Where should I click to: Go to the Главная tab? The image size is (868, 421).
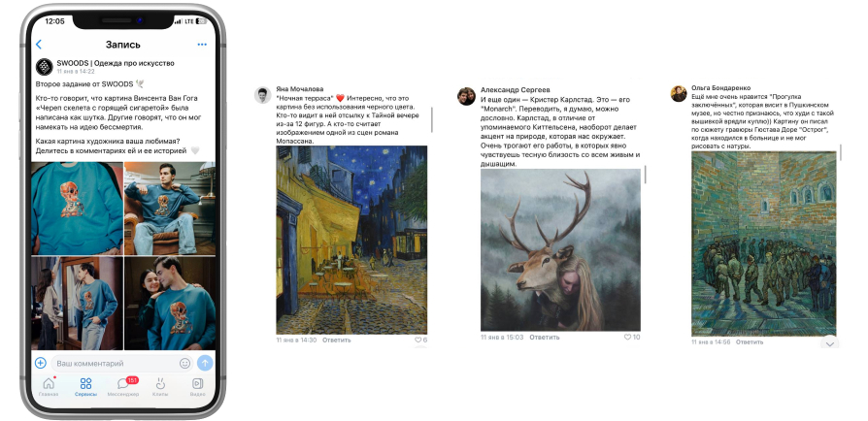click(x=49, y=387)
